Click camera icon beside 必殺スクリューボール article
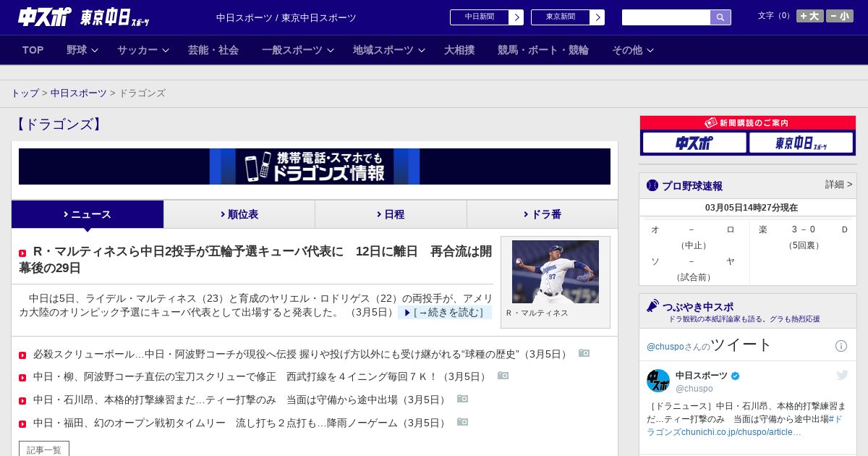 (584, 353)
